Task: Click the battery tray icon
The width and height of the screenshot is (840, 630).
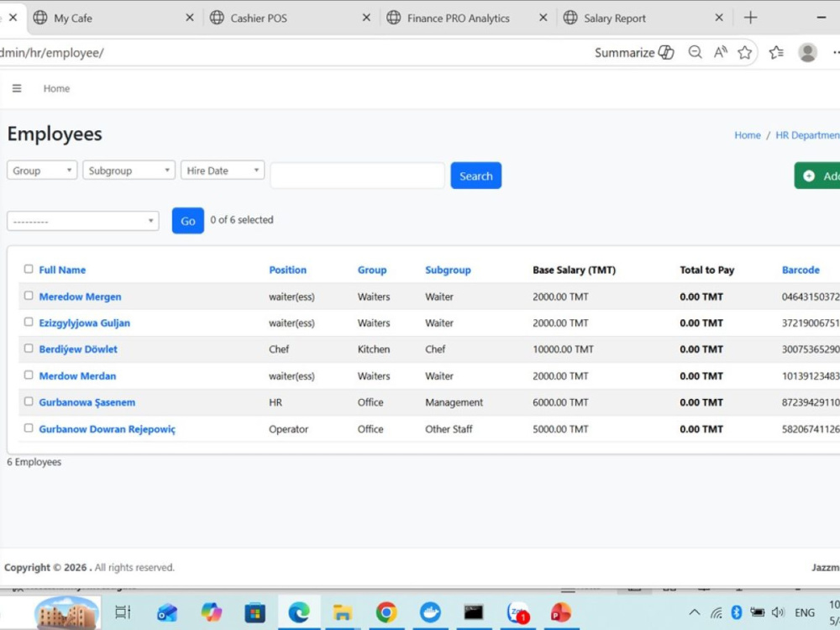Action: coord(757,612)
